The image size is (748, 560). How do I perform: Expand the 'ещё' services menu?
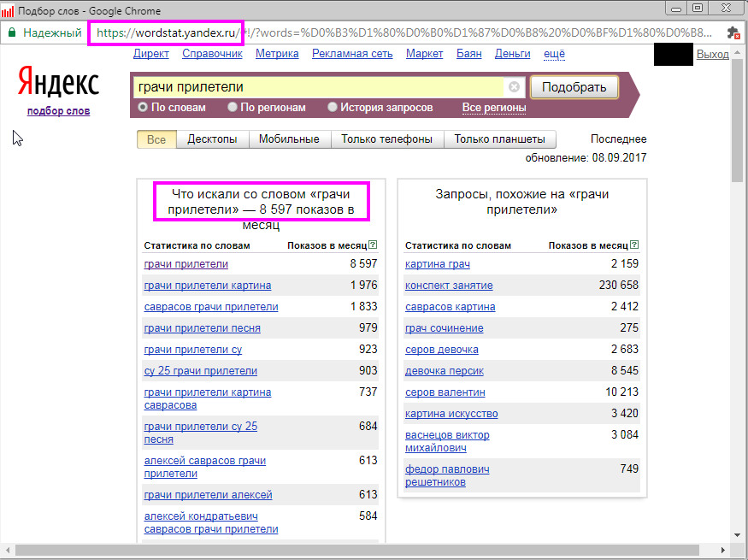point(554,53)
